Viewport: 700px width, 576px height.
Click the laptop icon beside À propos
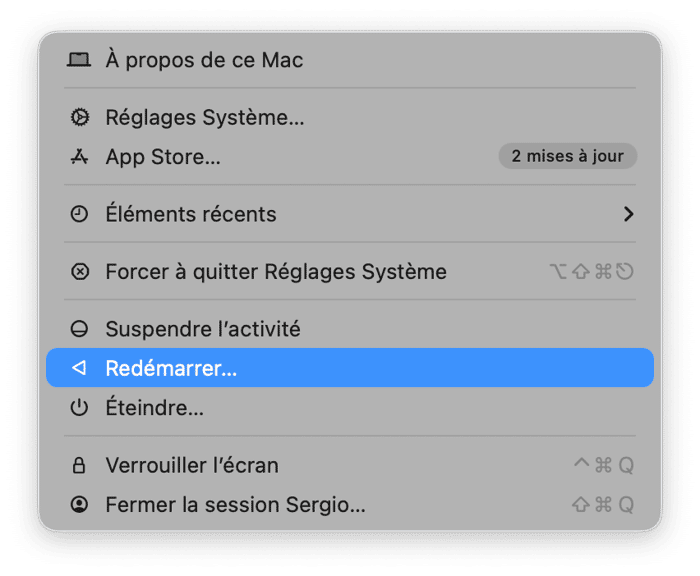coord(79,60)
